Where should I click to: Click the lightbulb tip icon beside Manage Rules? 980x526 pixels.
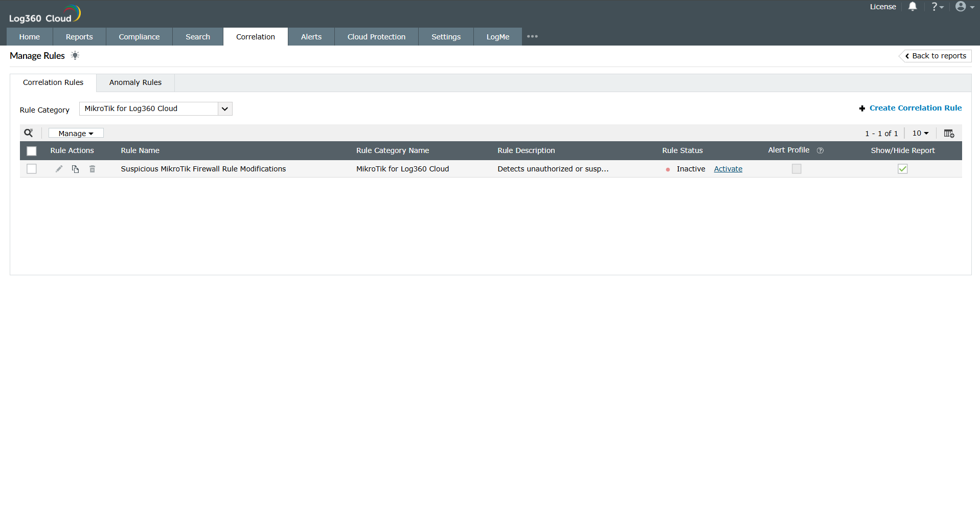point(75,55)
